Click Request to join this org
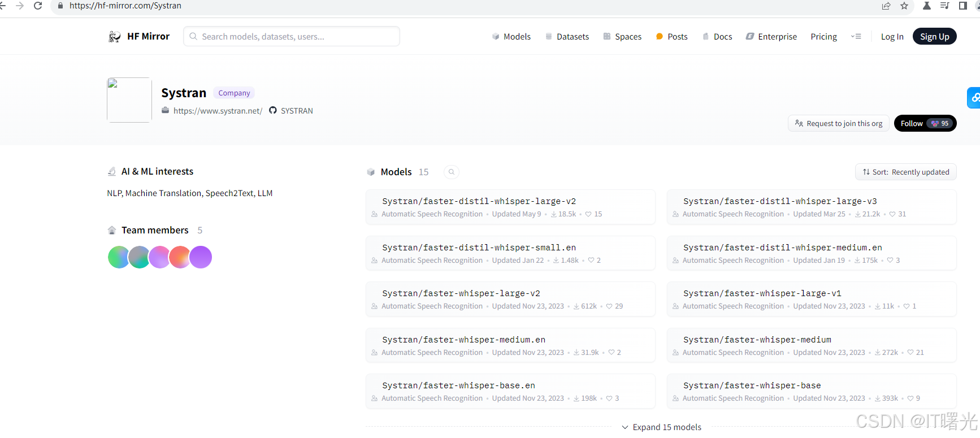 coord(839,123)
